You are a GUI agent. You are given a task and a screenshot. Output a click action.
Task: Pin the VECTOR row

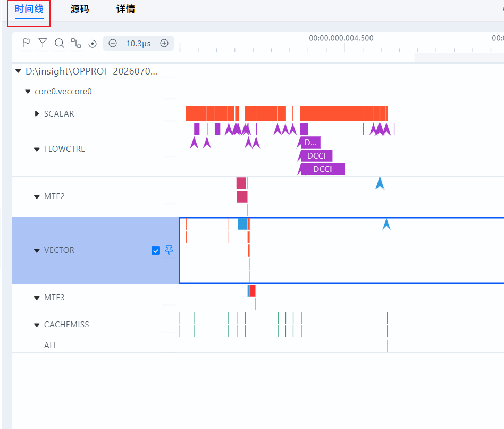click(169, 250)
